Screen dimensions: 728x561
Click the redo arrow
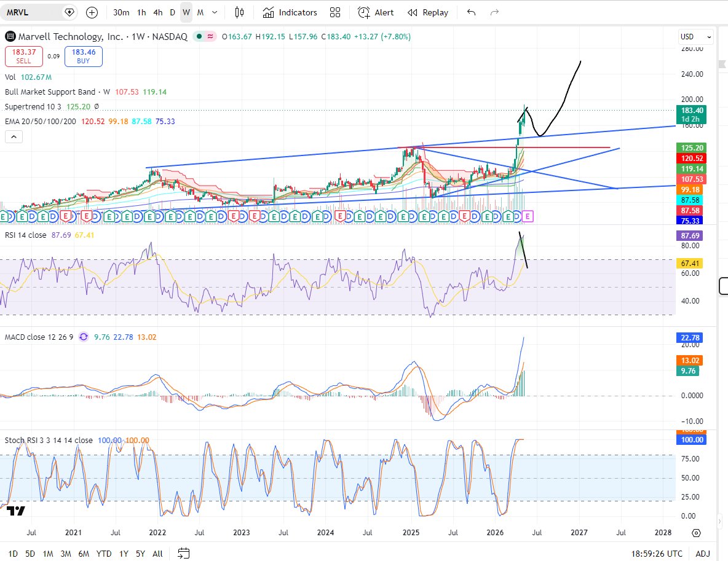pos(494,12)
